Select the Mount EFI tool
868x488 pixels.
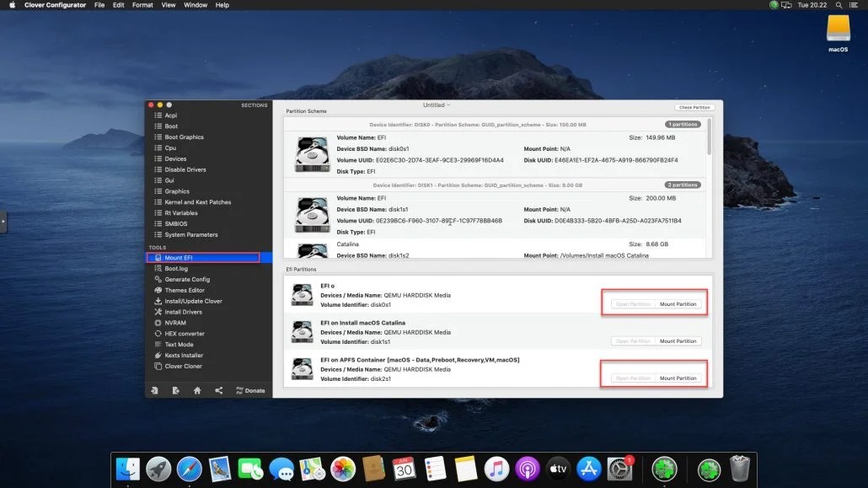click(x=209, y=258)
